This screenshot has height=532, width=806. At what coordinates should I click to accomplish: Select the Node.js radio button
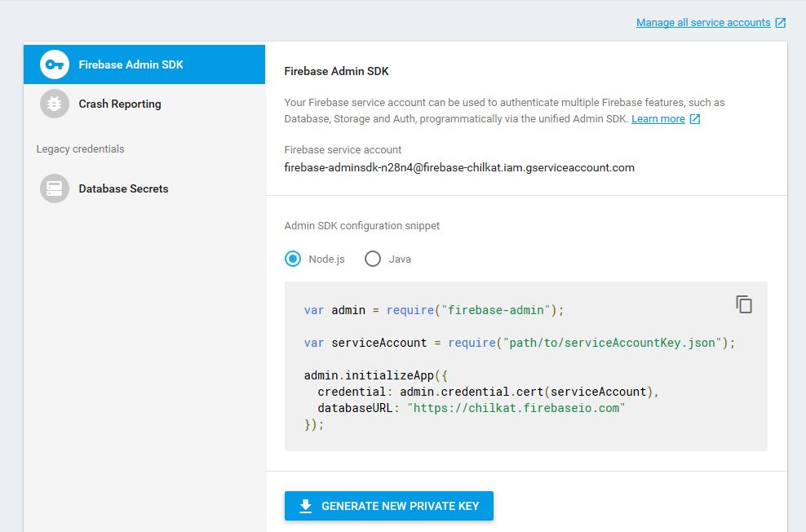[293, 259]
